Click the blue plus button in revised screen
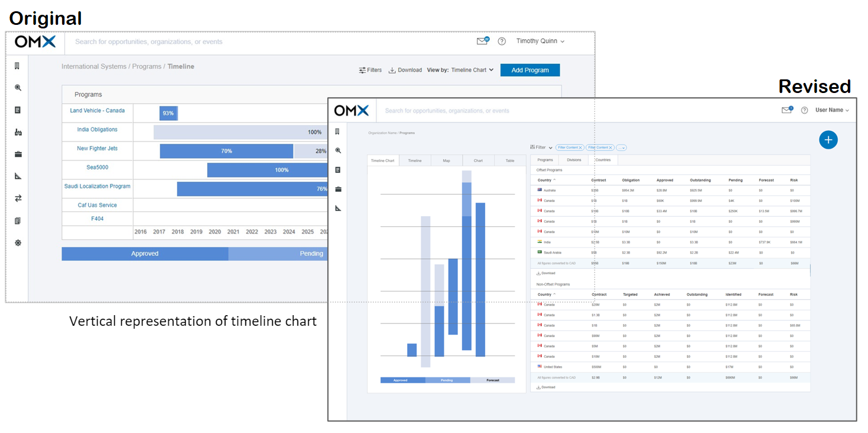The height and width of the screenshot is (433, 868). point(828,140)
